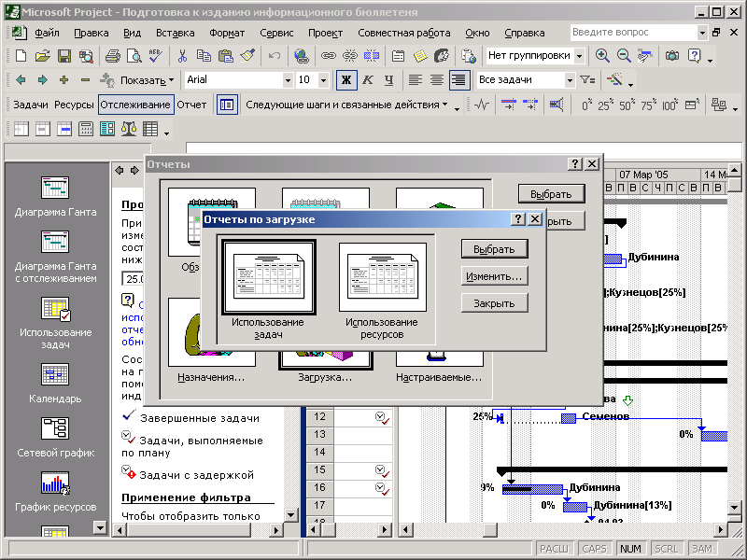Toggle Italic formatting button
Image resolution: width=747 pixels, height=560 pixels.
367,80
